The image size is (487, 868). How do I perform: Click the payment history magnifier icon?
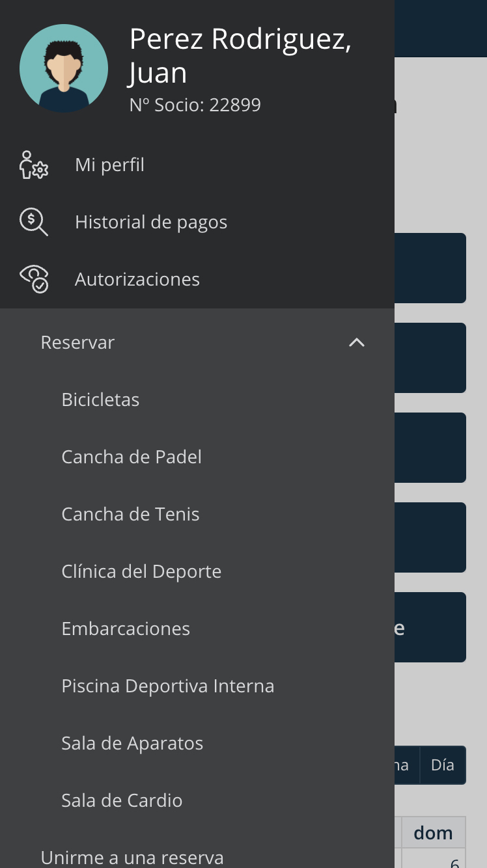(34, 222)
